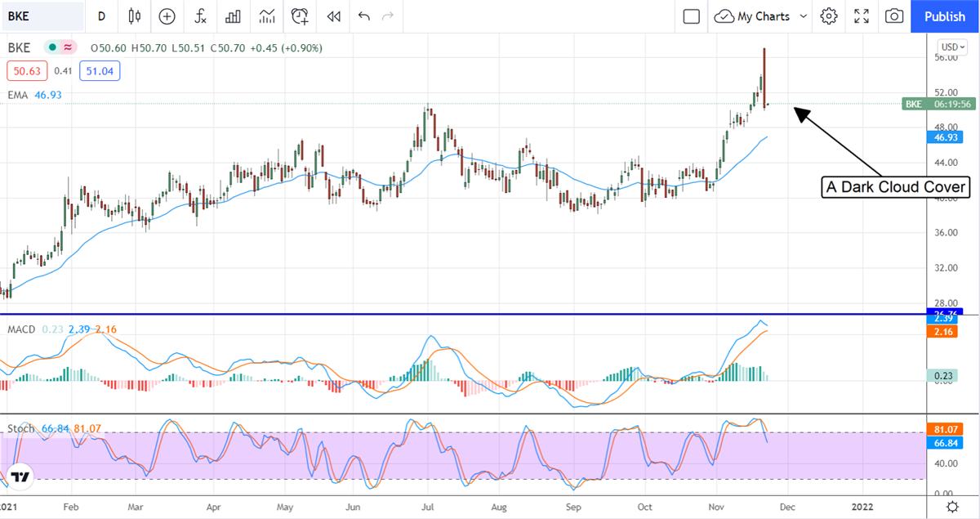980x519 pixels.
Task: Open the candlestick chart style selector
Action: point(135,16)
